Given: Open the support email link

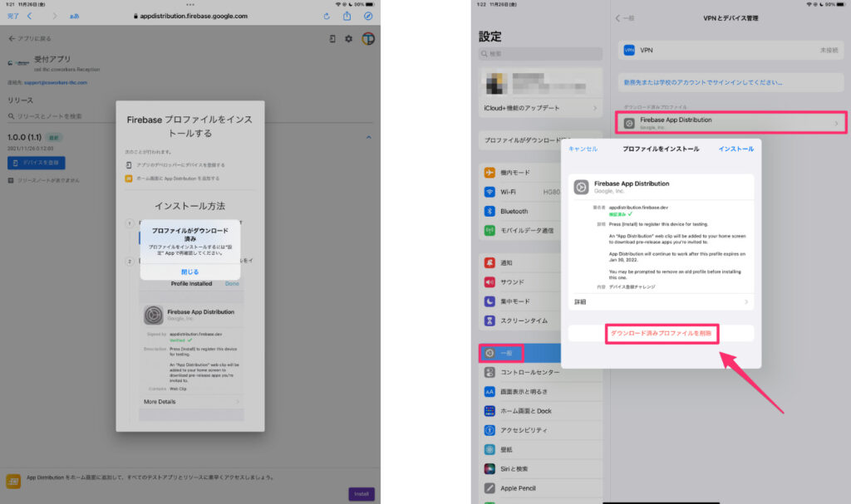Looking at the screenshot, I should pyautogui.click(x=56, y=82).
